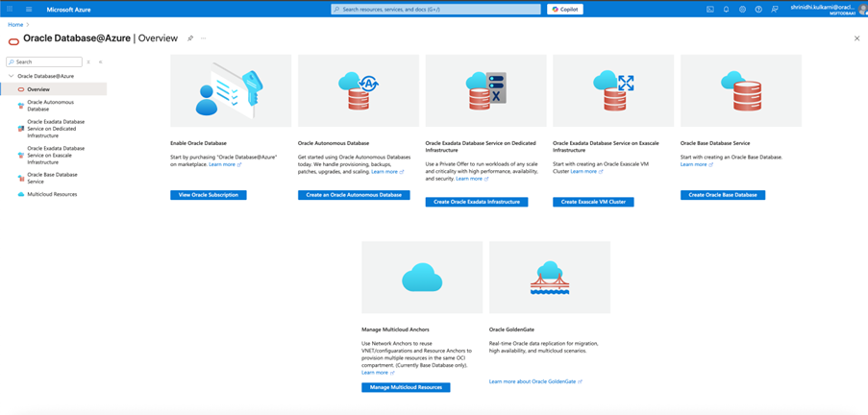This screenshot has width=868, height=415.
Task: Focus the global search resources box
Action: (435, 10)
